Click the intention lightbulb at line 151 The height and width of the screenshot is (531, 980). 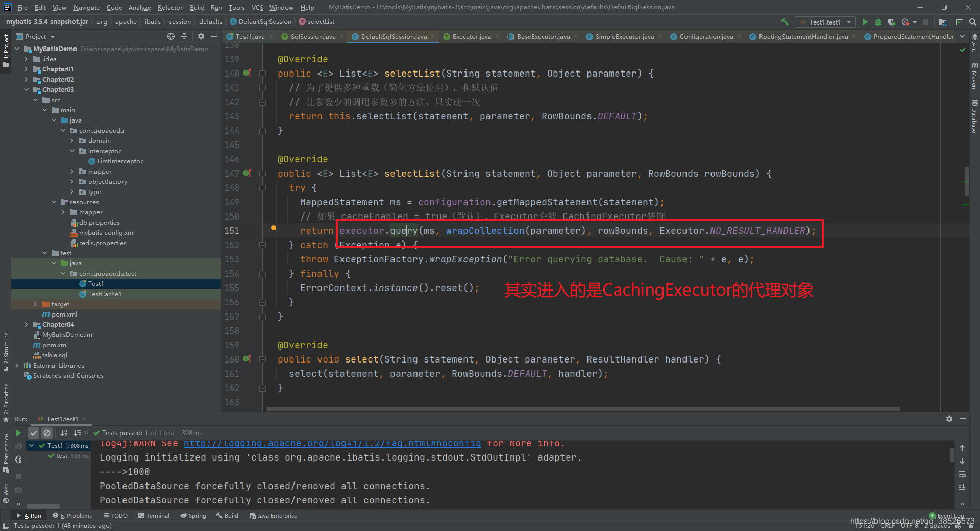tap(274, 229)
